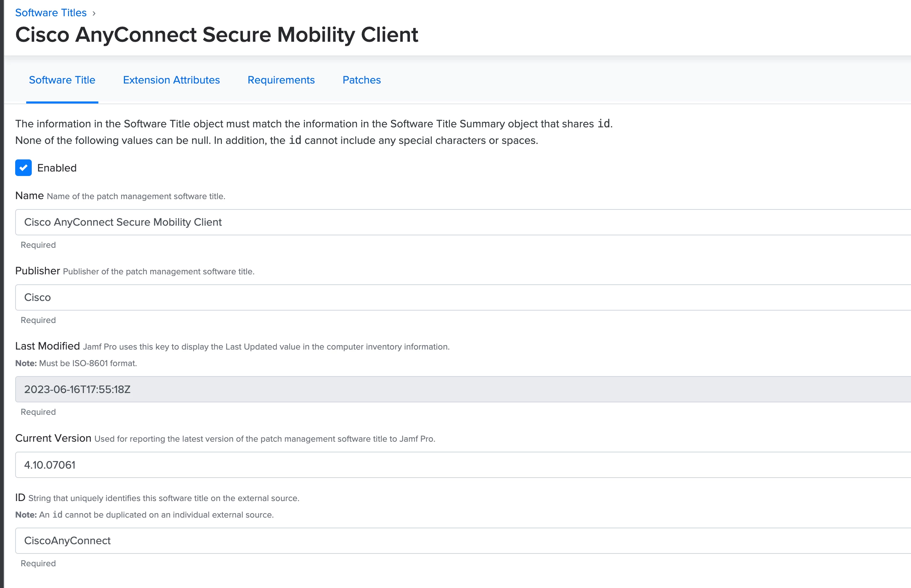Viewport: 911px width, 588px height.
Task: Click the 'Required' hint under Last Modified field
Action: coord(38,412)
